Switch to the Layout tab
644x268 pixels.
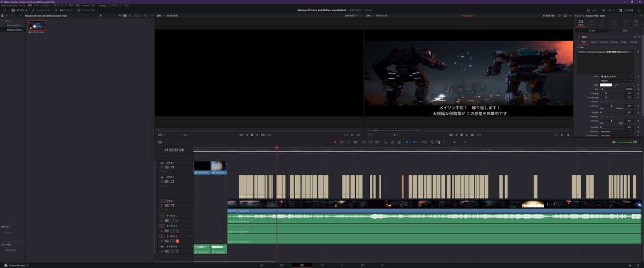(594, 41)
